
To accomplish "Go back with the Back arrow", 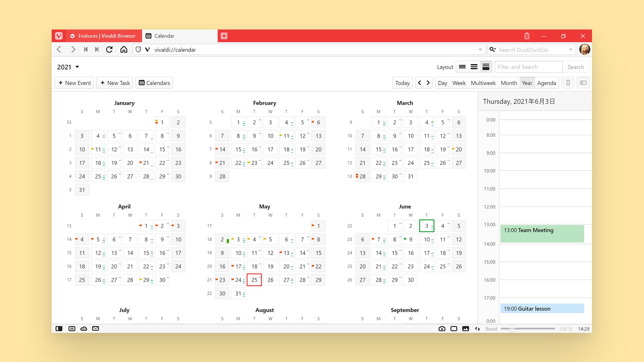I will [59, 50].
